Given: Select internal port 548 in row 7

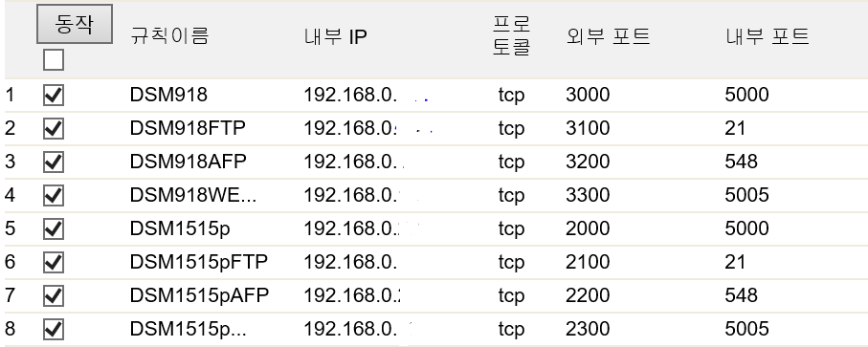Looking at the screenshot, I should point(742,295).
